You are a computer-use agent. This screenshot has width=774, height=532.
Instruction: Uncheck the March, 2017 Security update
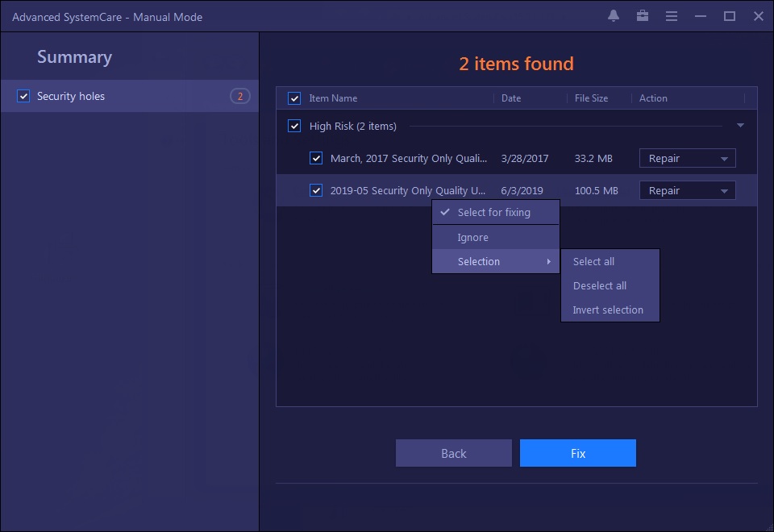click(x=316, y=158)
